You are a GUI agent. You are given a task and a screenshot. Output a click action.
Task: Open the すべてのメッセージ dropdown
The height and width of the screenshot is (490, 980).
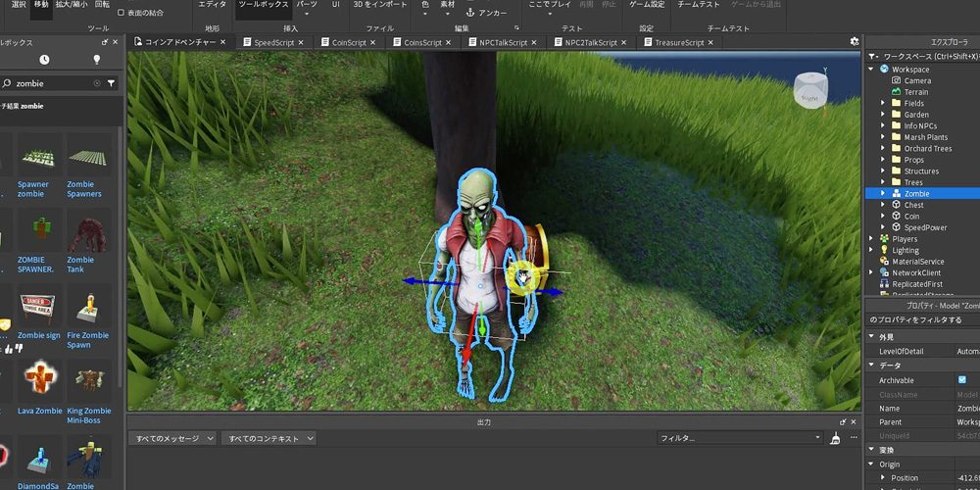click(171, 438)
